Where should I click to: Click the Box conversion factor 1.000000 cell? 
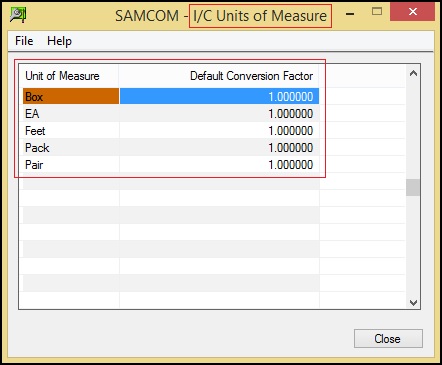[219, 96]
